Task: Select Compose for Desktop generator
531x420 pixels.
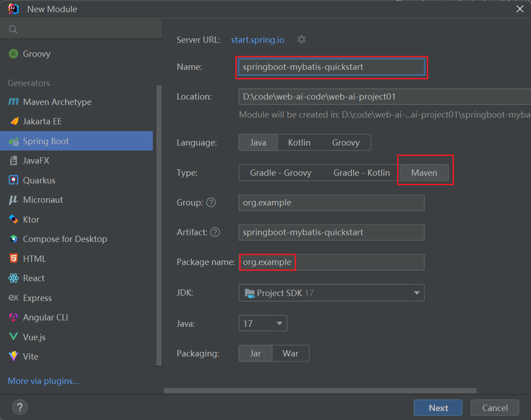Action: tap(77, 239)
